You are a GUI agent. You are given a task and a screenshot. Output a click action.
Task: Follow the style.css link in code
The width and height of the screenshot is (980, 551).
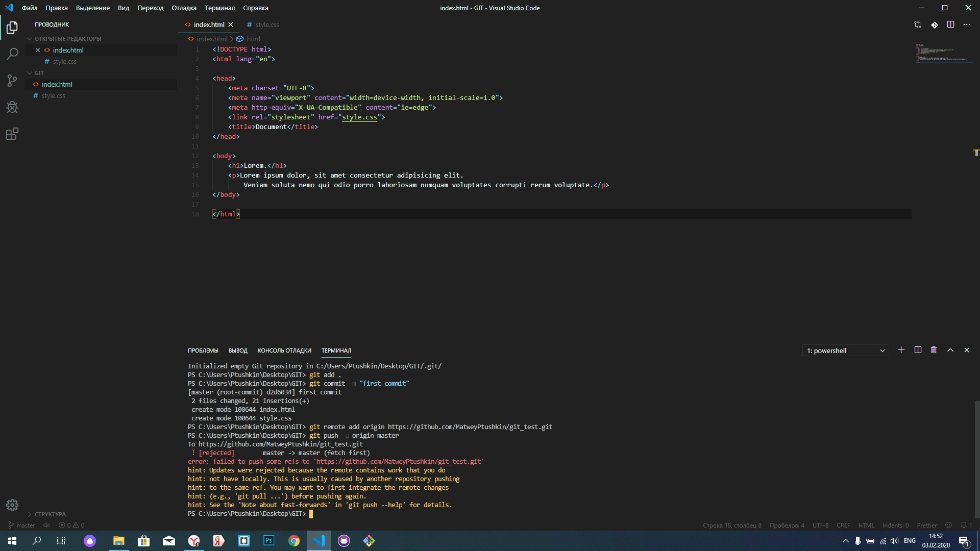pos(359,117)
